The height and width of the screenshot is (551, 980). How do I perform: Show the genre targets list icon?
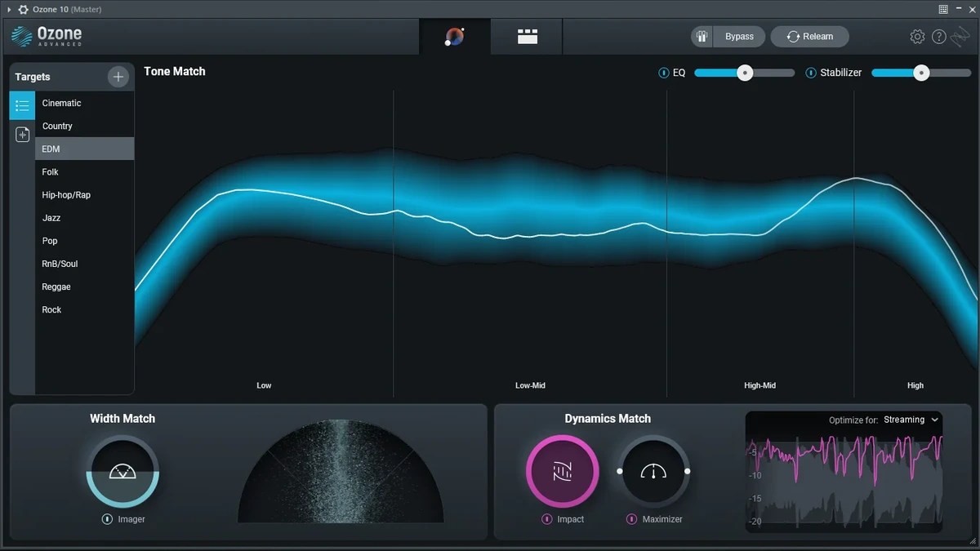[22, 105]
